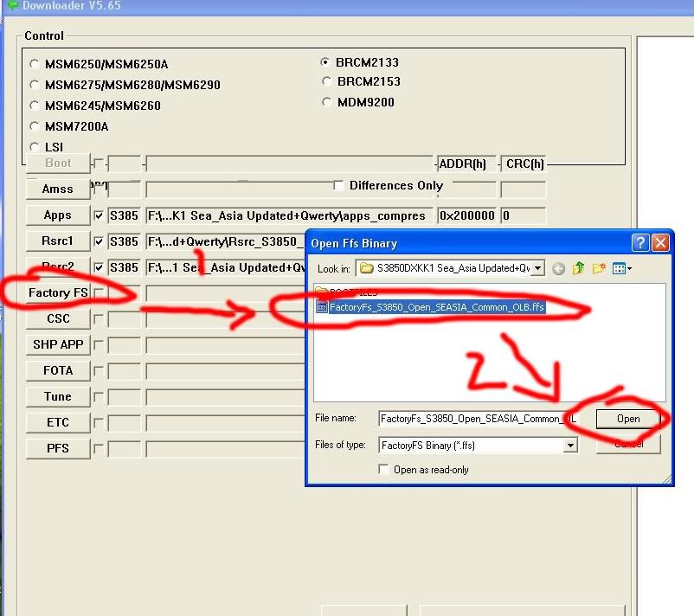This screenshot has width=694, height=616.
Task: Select the MDM9200 radio button
Action: click(x=326, y=102)
